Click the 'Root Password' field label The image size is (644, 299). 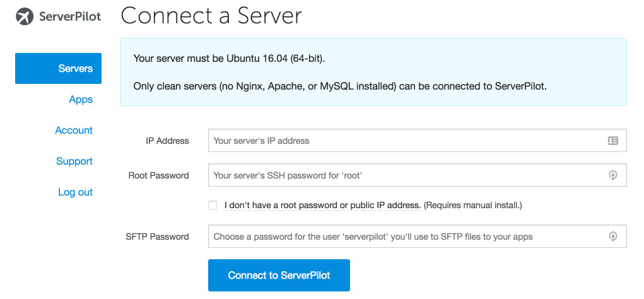tap(158, 175)
